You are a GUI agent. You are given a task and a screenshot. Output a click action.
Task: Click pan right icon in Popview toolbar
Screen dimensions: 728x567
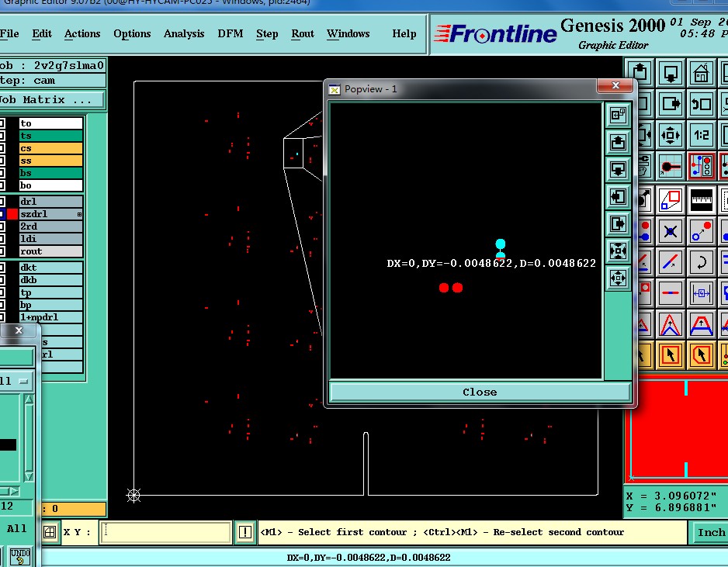(x=618, y=223)
